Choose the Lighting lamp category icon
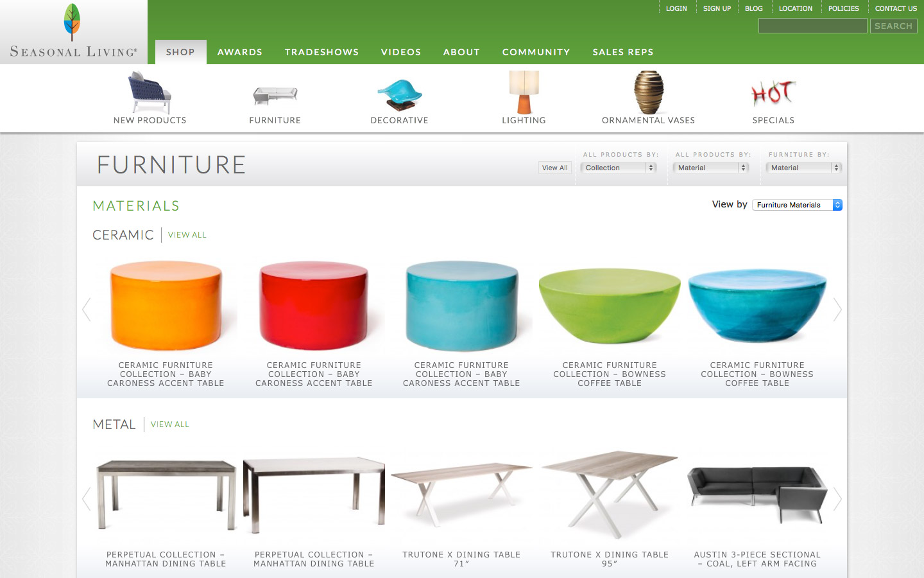The image size is (924, 578). point(524,92)
